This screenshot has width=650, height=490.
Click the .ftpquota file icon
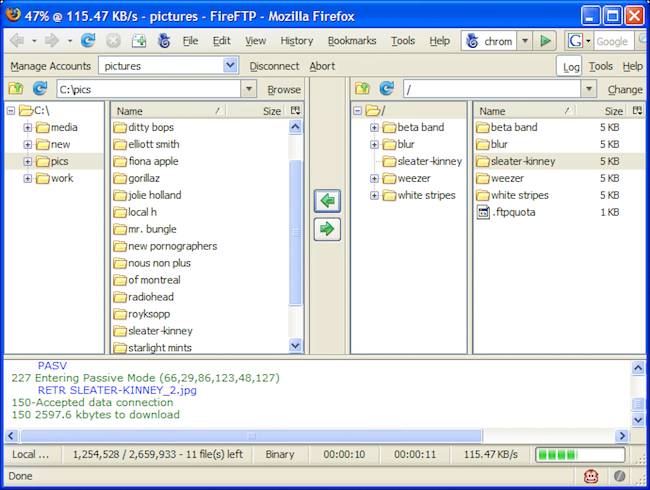pyautogui.click(x=483, y=212)
